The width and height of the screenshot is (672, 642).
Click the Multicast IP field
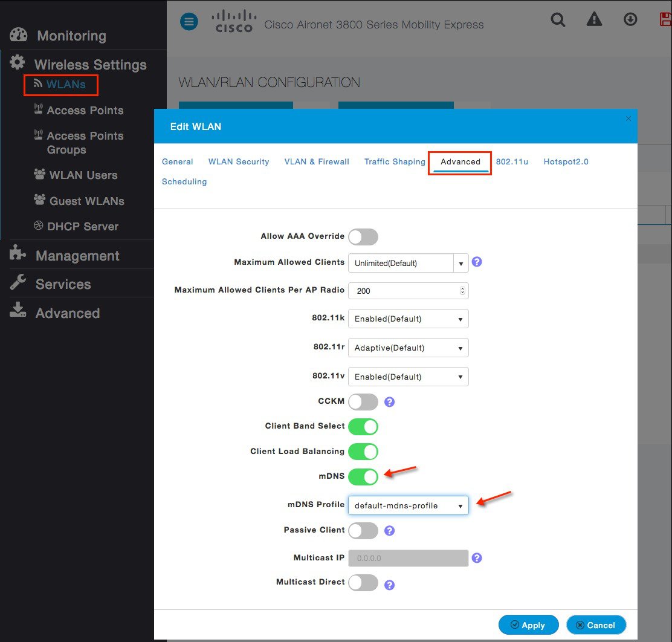408,557
